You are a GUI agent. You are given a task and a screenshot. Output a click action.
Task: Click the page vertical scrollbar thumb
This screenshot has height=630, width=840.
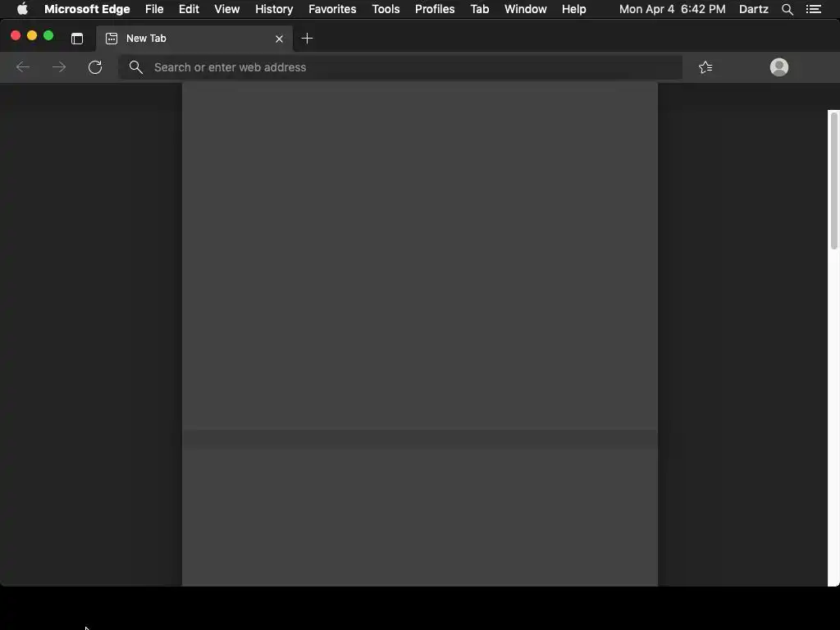pyautogui.click(x=833, y=180)
